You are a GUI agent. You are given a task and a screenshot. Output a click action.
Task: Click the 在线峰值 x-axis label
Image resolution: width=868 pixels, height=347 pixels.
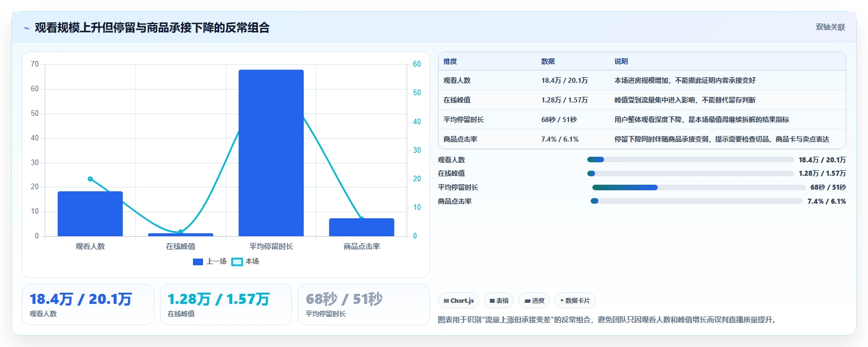(181, 246)
